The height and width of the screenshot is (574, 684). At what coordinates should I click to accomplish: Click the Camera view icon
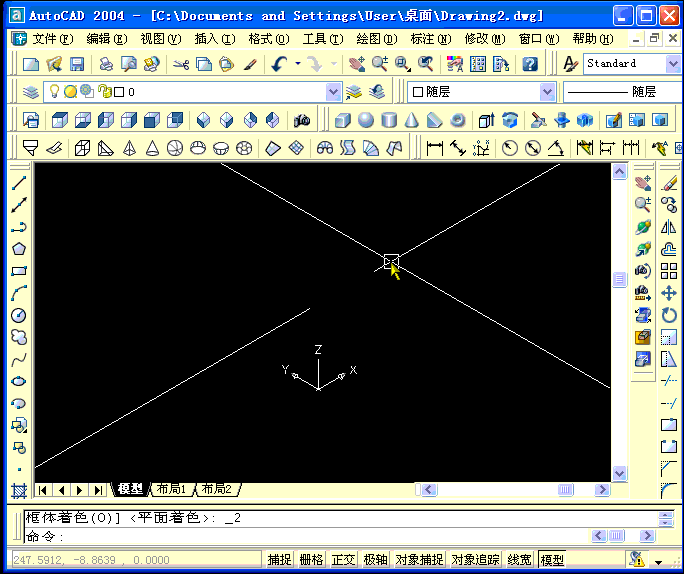click(301, 120)
